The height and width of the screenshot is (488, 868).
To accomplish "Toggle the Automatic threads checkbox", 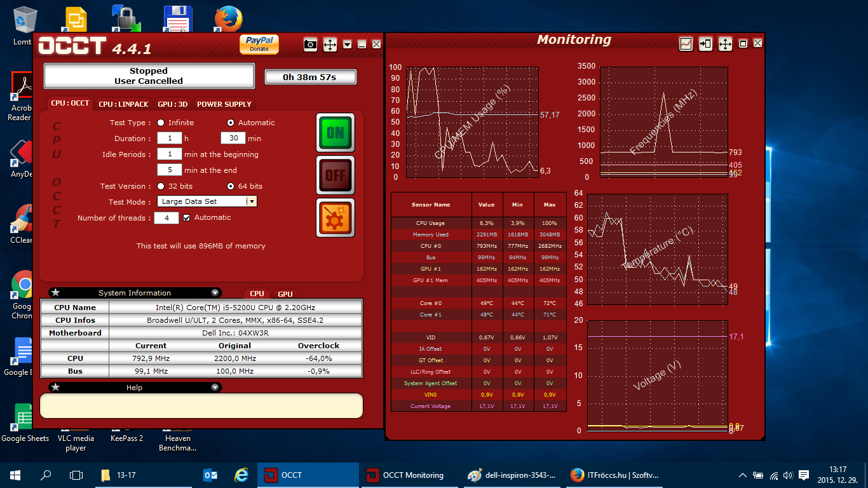I will (187, 217).
